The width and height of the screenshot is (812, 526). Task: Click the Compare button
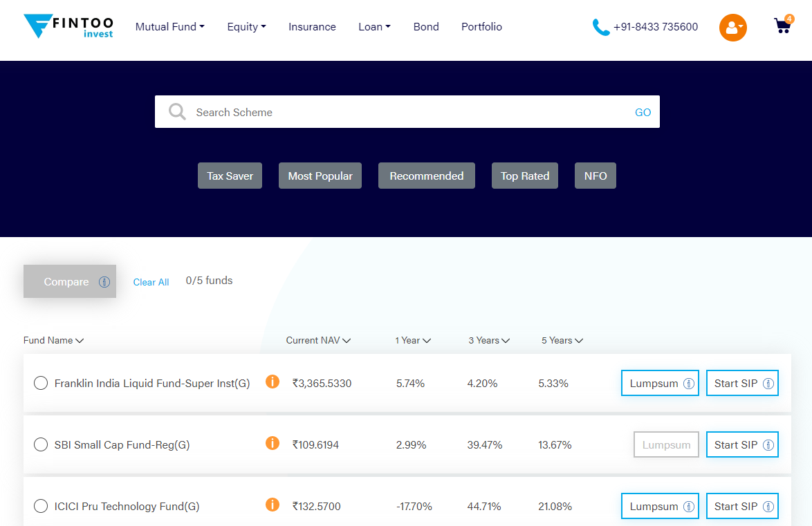(x=69, y=281)
